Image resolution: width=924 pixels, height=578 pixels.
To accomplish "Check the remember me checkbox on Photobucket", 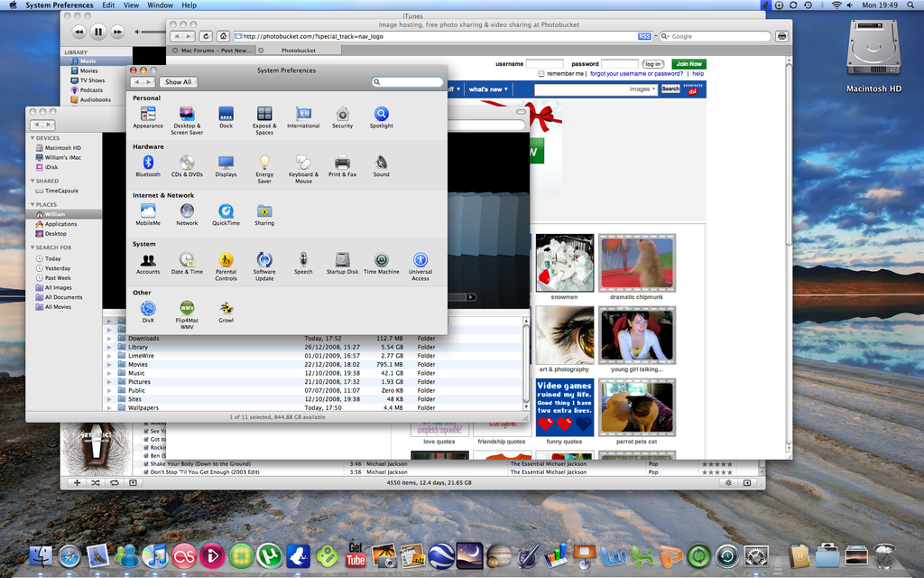I will (x=541, y=74).
